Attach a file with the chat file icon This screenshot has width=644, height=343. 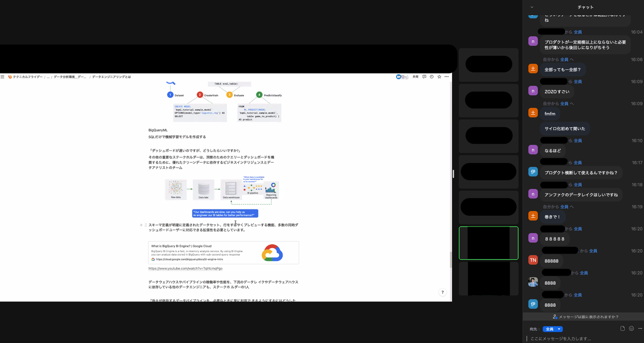click(623, 329)
